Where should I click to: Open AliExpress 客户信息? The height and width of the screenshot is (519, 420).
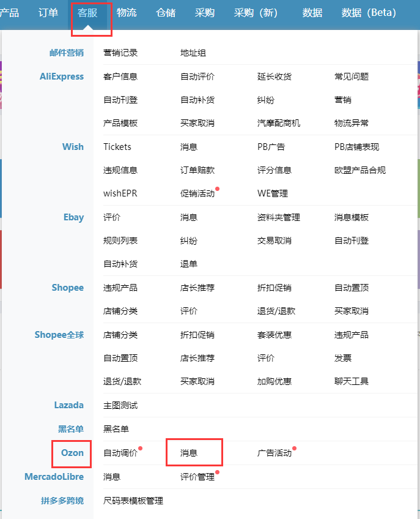120,77
